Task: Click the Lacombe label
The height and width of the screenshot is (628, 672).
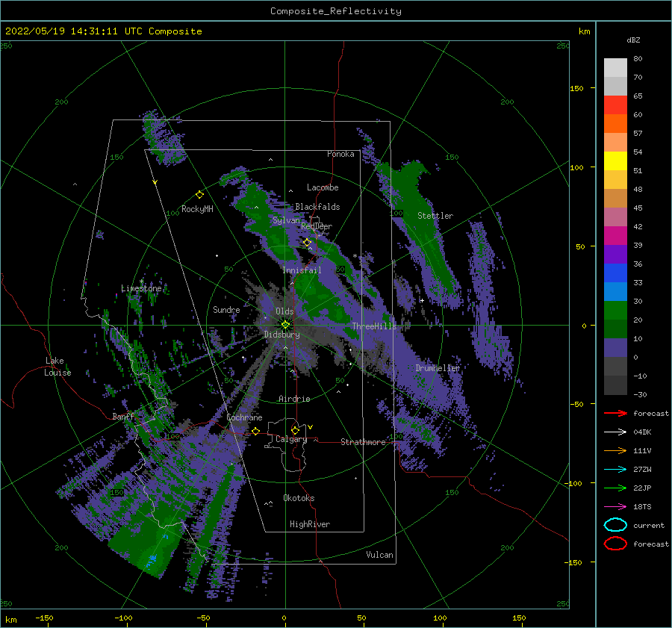Action: [323, 187]
